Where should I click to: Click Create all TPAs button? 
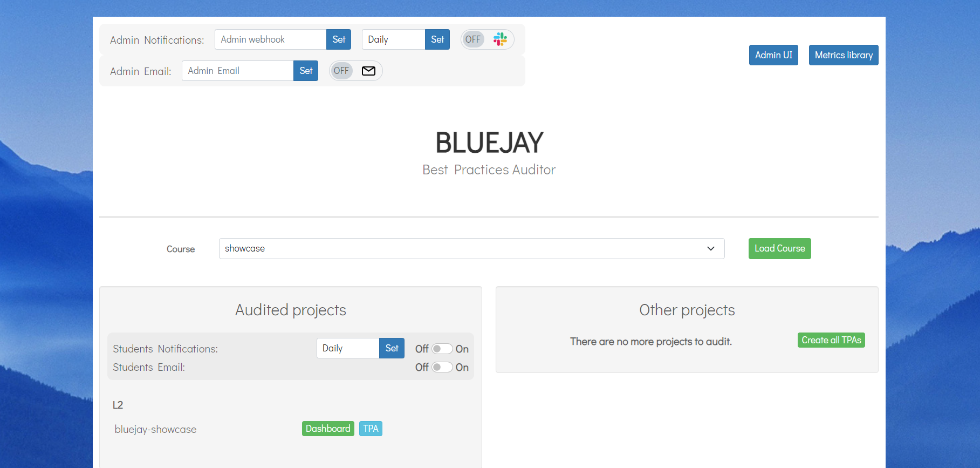pyautogui.click(x=831, y=340)
